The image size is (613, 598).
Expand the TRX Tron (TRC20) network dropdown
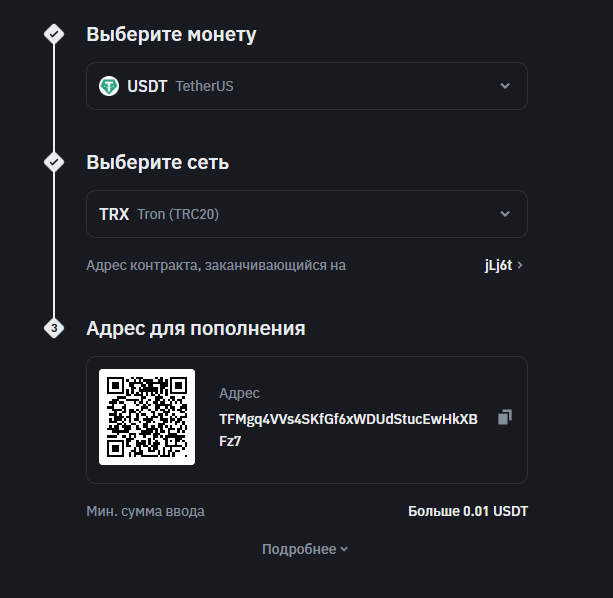[306, 214]
